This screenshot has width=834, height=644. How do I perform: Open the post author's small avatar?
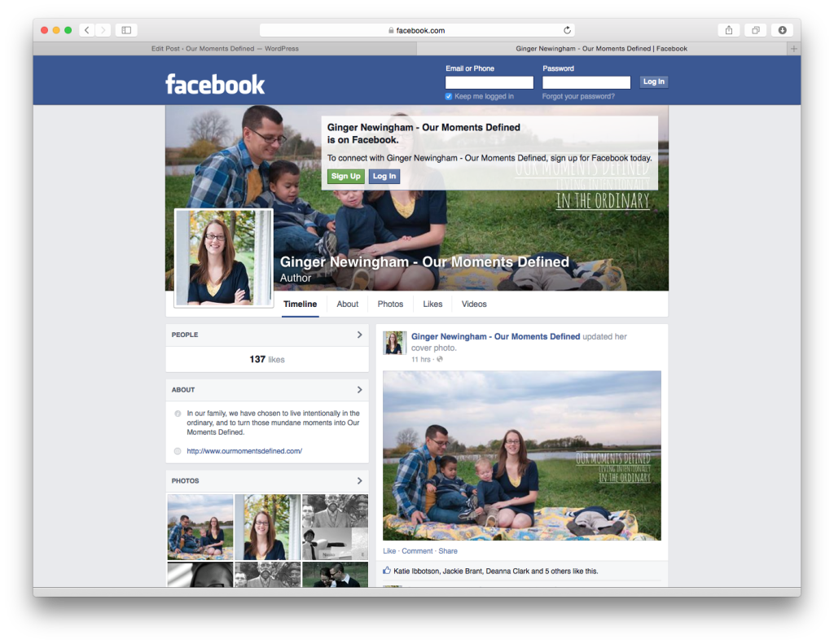pyautogui.click(x=394, y=343)
